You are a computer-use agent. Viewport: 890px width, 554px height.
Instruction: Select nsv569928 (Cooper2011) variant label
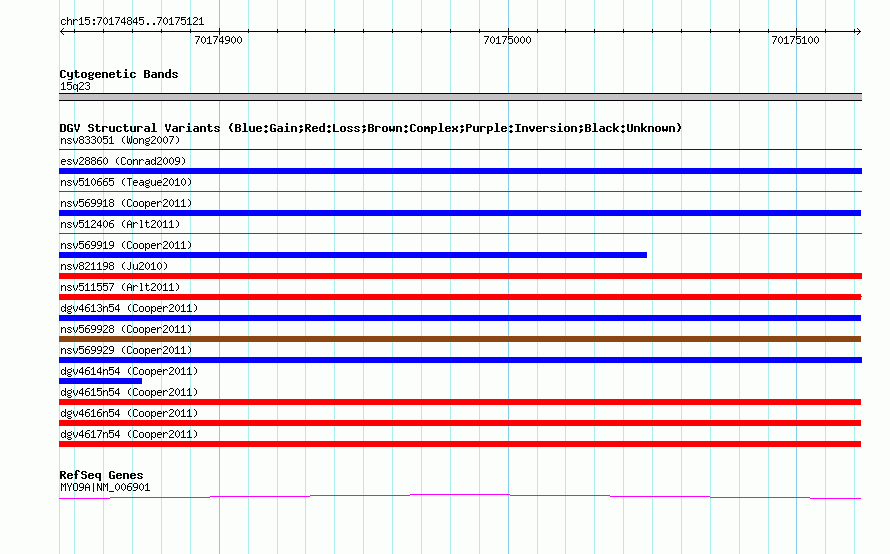pyautogui.click(x=126, y=329)
